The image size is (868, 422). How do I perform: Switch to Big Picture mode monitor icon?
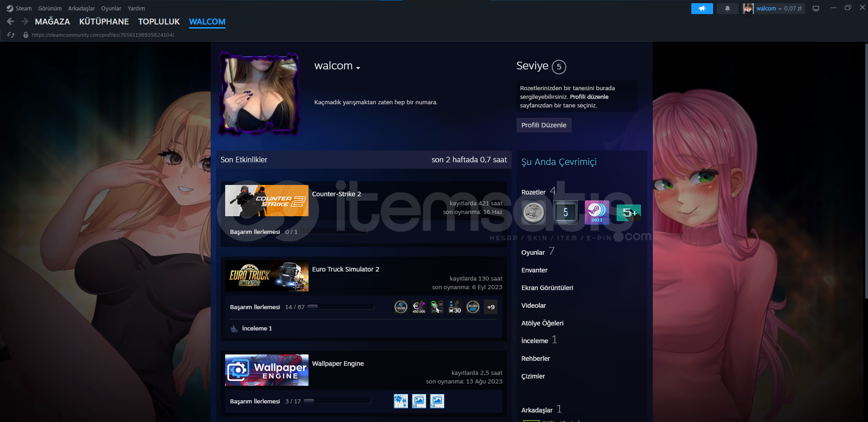[x=816, y=9]
